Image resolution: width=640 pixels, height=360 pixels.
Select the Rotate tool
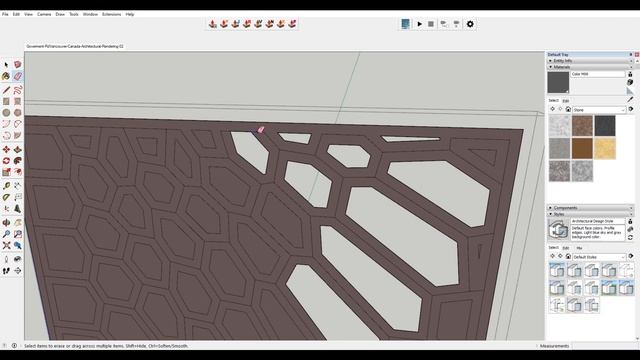[6, 161]
